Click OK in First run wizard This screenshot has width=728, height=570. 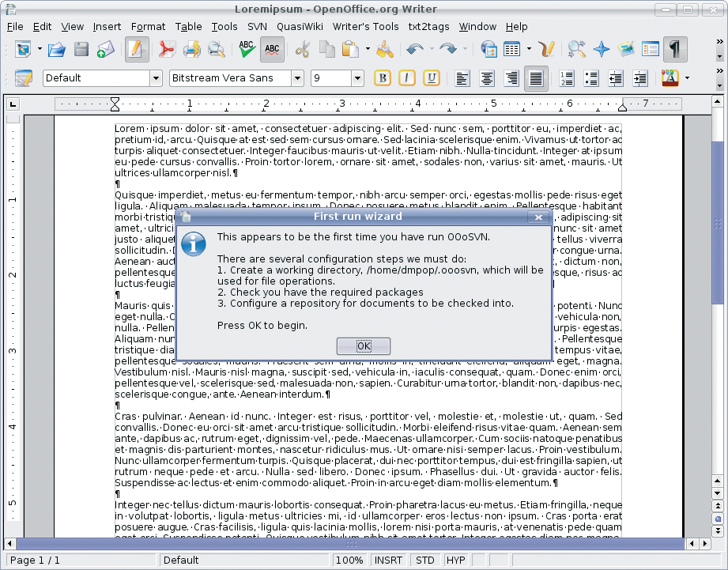(x=364, y=345)
